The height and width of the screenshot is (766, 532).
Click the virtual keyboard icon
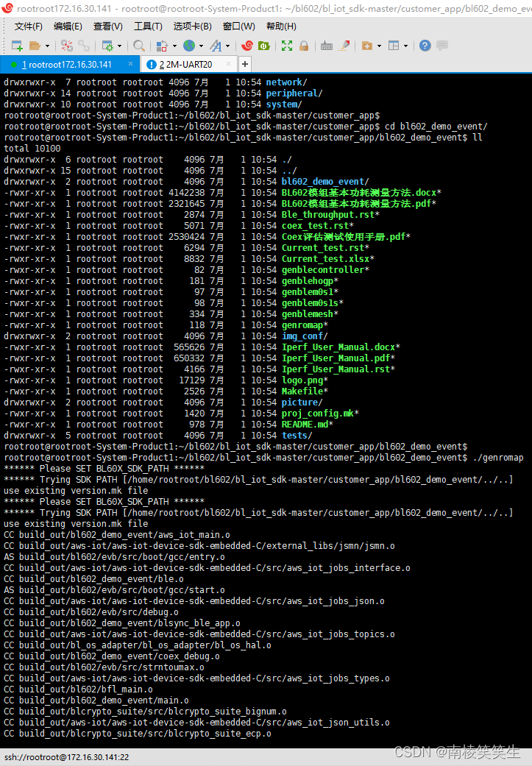click(327, 46)
